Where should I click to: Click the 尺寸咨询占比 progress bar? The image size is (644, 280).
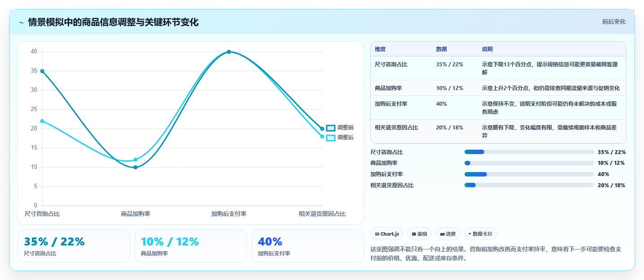tap(529, 152)
